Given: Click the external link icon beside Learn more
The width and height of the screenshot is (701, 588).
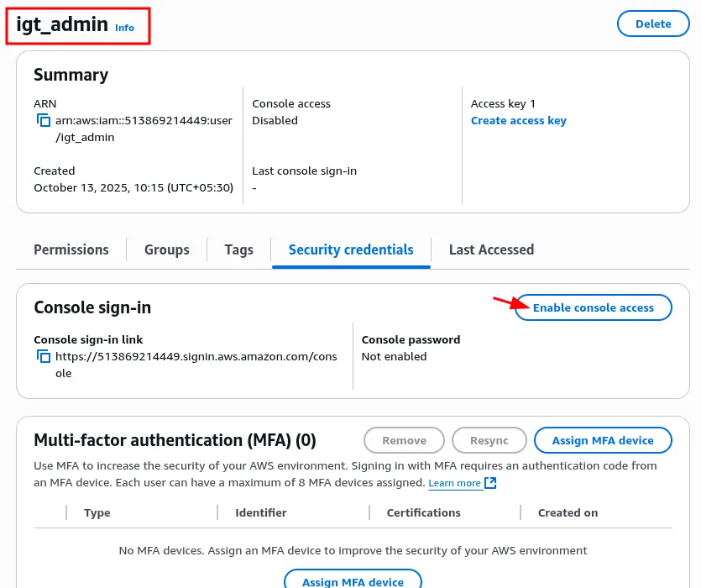Looking at the screenshot, I should [x=491, y=483].
